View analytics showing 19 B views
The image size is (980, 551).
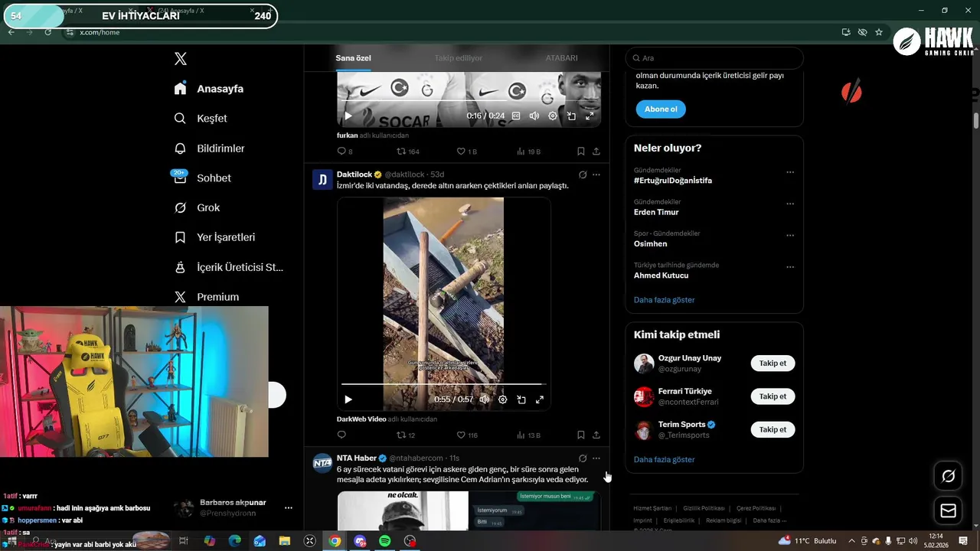pos(528,152)
